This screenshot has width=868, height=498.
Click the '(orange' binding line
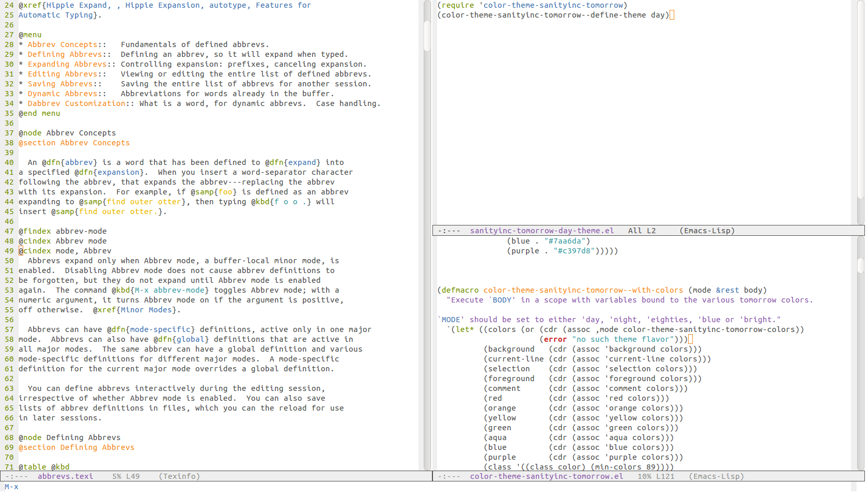583,408
